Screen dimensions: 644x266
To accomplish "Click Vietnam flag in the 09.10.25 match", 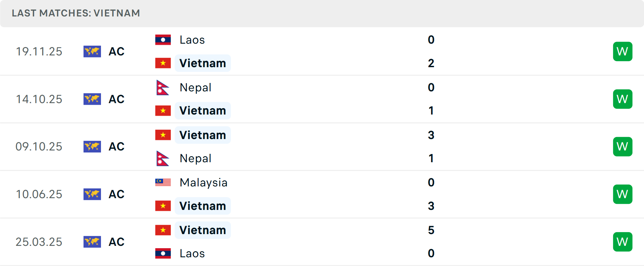I will point(163,135).
